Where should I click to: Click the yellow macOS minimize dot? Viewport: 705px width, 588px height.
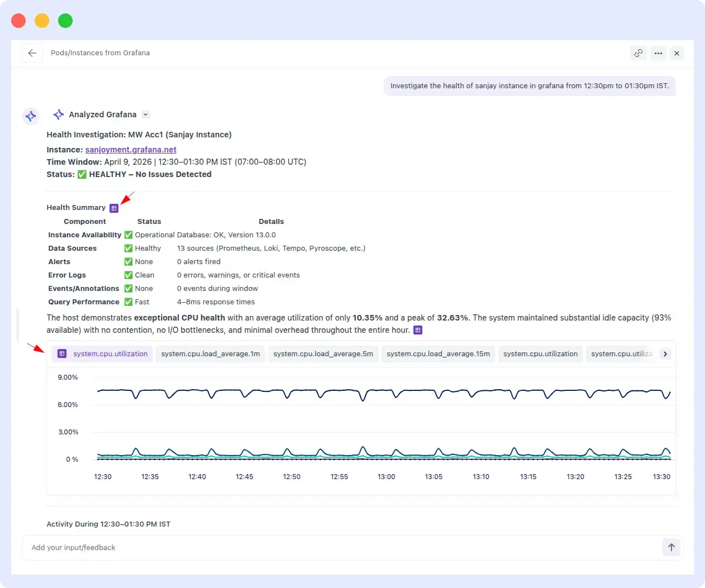click(42, 21)
